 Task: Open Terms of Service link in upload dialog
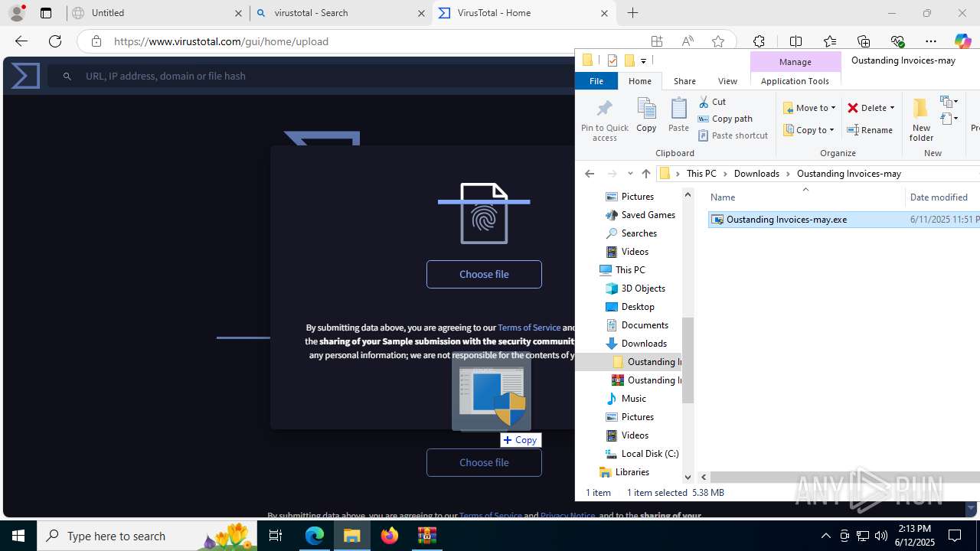529,328
